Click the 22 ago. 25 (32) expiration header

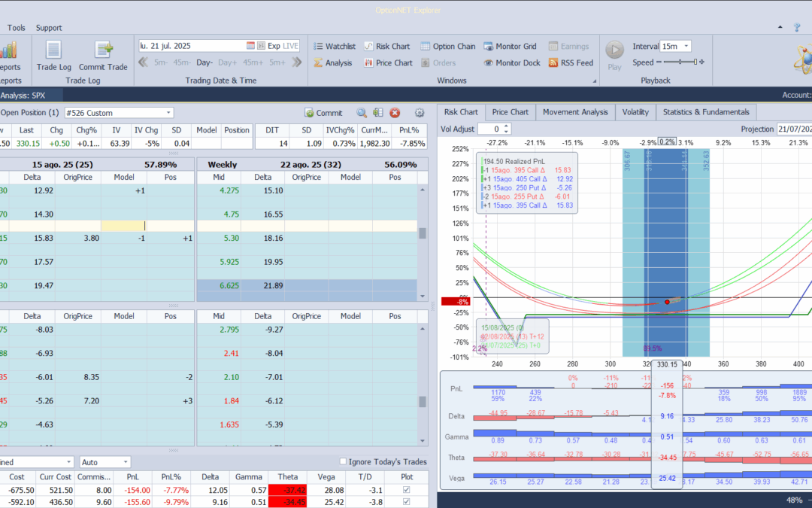point(312,164)
